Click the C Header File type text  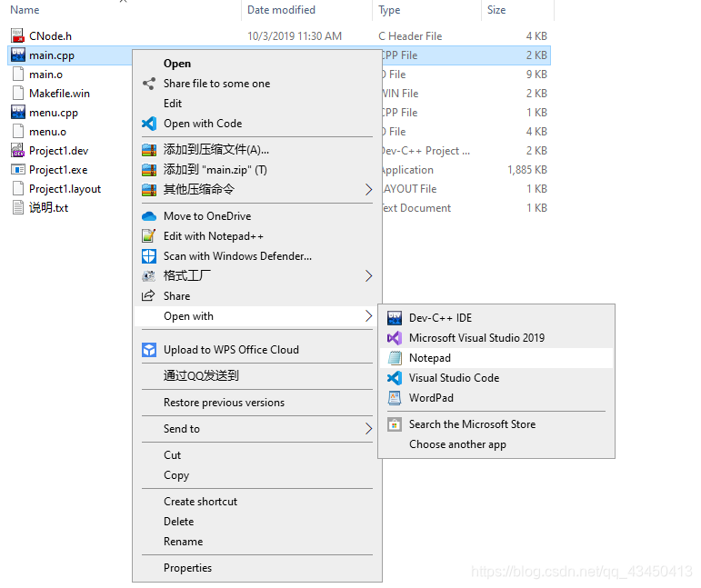410,35
